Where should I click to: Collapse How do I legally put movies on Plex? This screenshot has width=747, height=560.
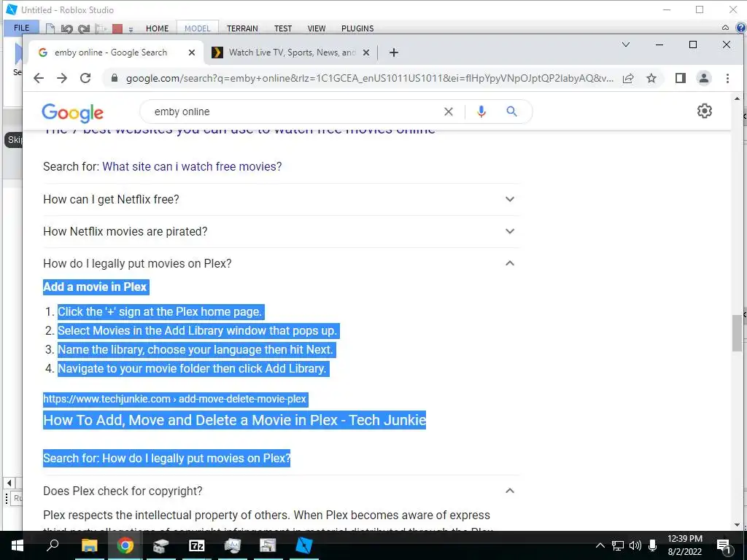click(x=281, y=263)
